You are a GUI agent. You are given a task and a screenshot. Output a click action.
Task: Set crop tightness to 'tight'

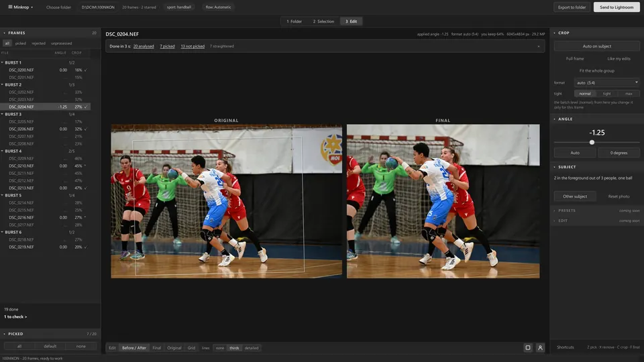[606, 94]
